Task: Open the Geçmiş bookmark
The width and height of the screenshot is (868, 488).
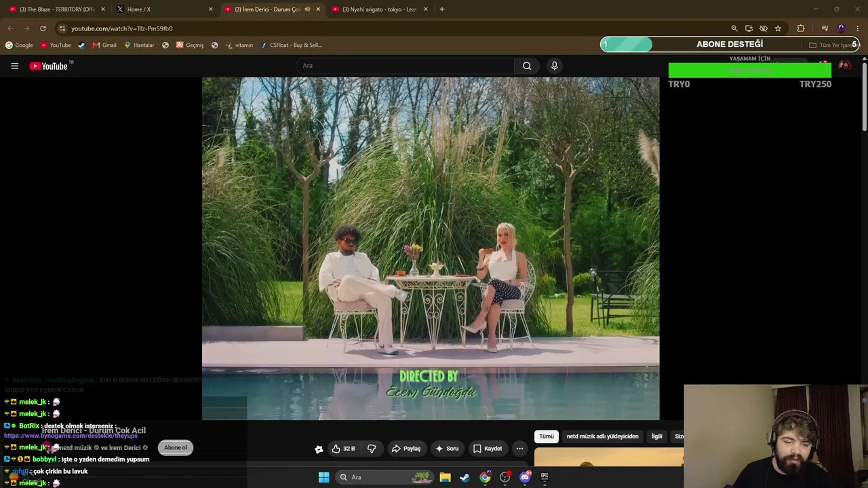Action: click(x=190, y=45)
